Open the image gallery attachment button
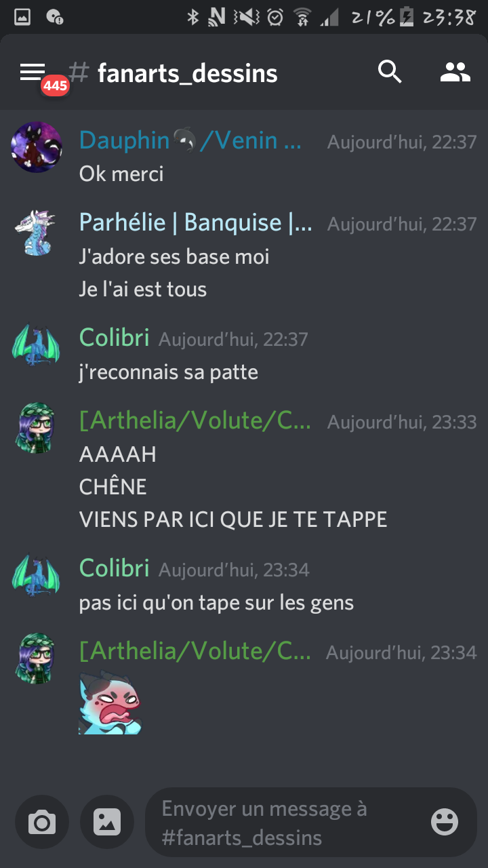 [x=107, y=823]
